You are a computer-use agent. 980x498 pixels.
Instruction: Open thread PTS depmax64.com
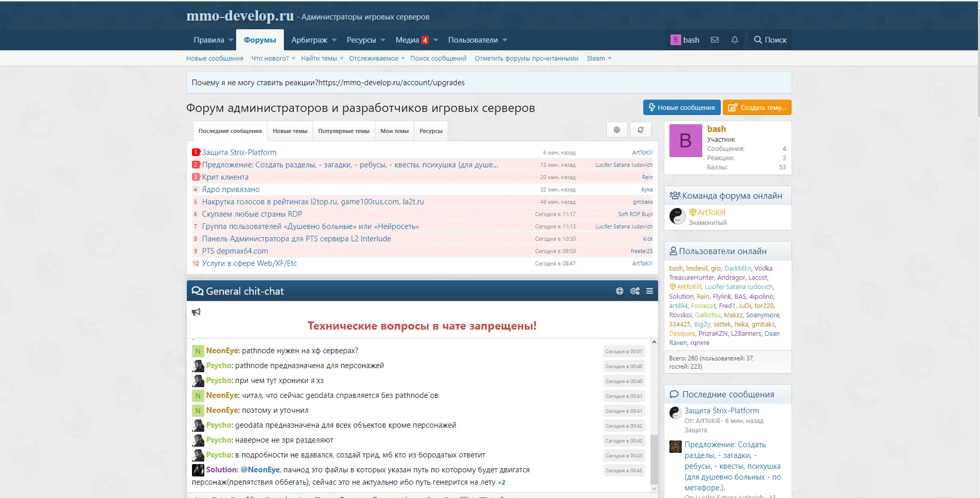click(235, 251)
